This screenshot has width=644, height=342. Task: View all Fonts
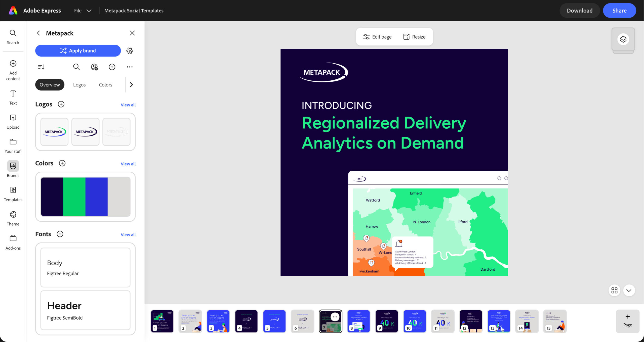tap(128, 234)
